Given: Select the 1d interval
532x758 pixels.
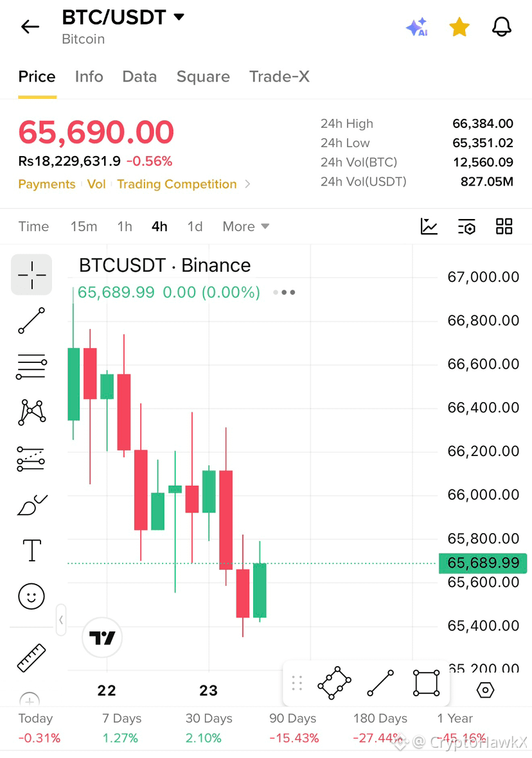Looking at the screenshot, I should 195,226.
